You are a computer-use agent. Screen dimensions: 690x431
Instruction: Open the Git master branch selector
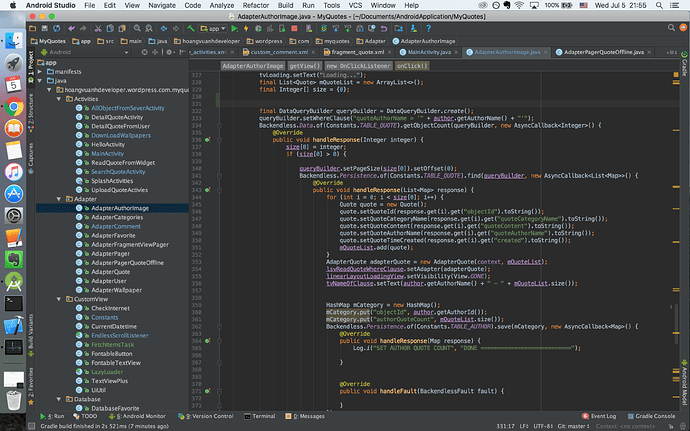573,426
